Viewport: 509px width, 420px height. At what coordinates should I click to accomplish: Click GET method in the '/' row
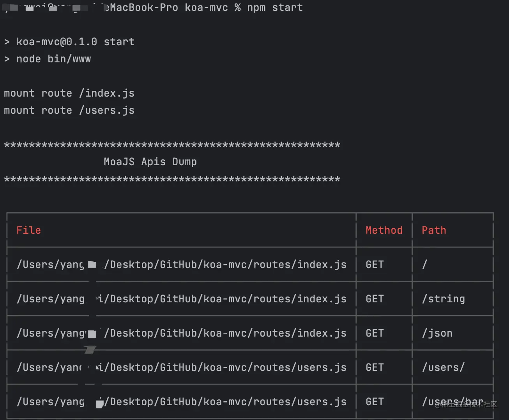[x=375, y=265]
